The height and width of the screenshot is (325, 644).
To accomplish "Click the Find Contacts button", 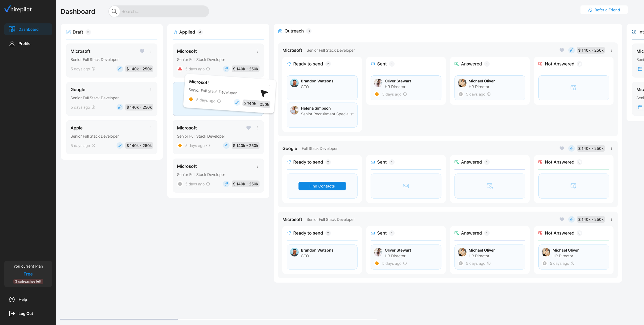I will point(322,186).
